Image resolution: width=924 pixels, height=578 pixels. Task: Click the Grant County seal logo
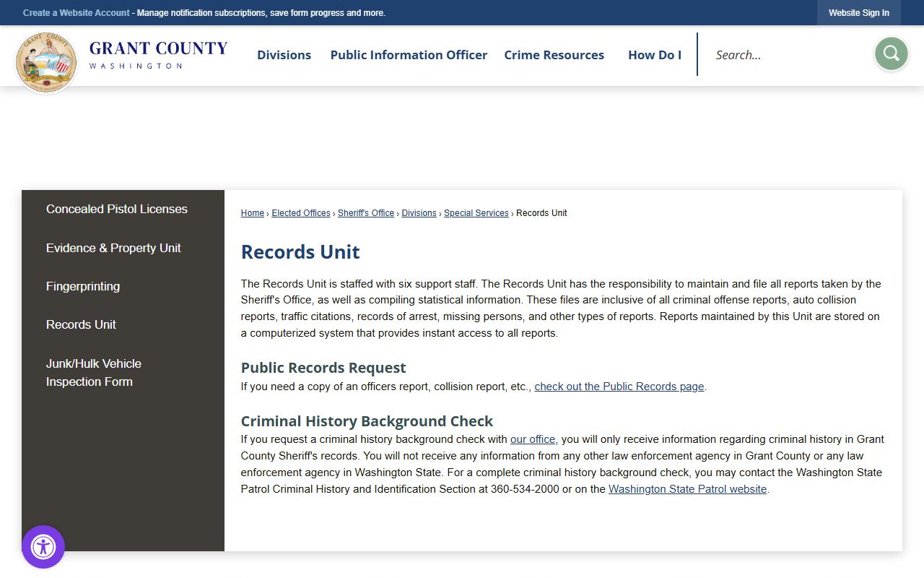(46, 63)
